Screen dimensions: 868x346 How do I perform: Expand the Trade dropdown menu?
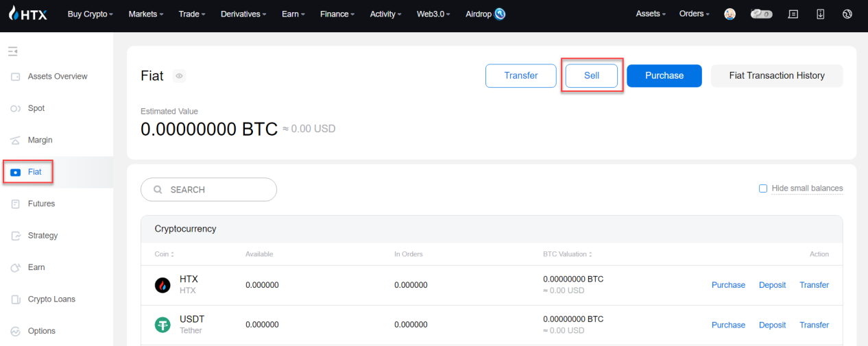pos(192,14)
